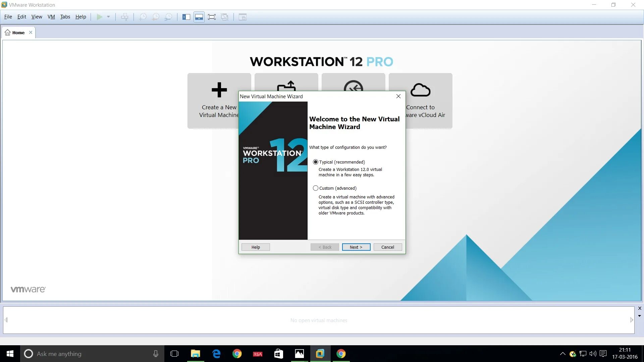Viewport: 644px width, 362px height.
Task: Open the Tabs menu
Action: click(65, 17)
